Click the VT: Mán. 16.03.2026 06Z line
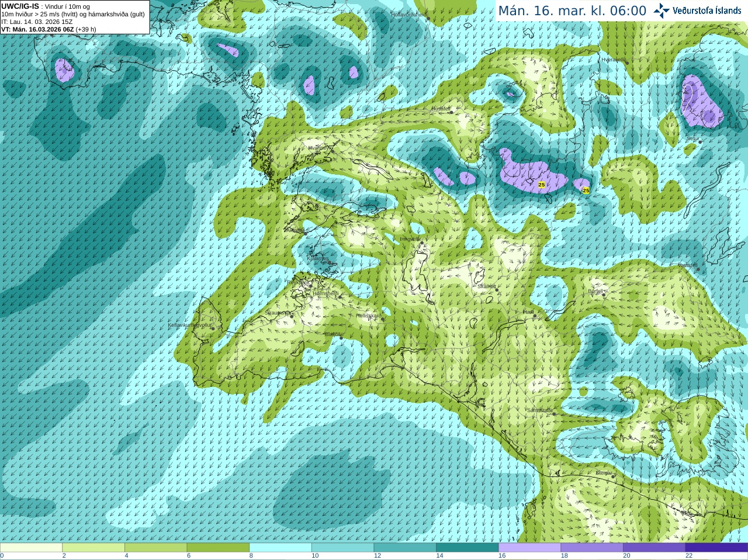The height and width of the screenshot is (560, 748). click(x=49, y=29)
